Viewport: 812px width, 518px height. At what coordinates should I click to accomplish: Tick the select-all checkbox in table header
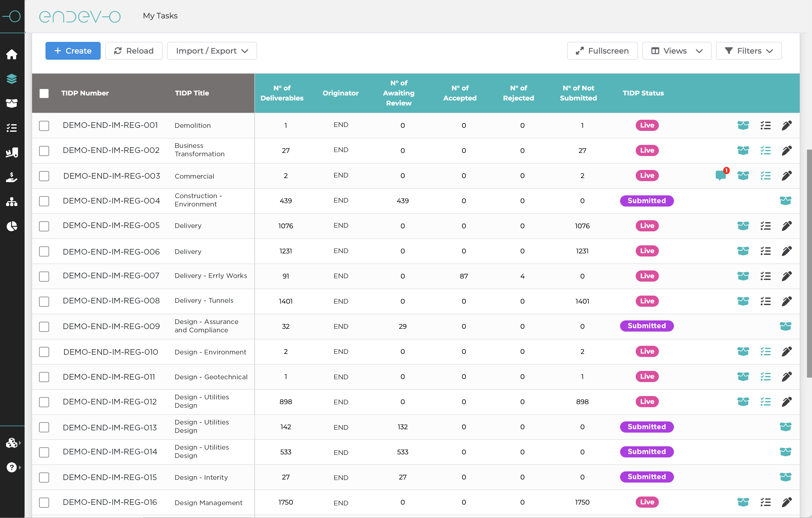(44, 93)
